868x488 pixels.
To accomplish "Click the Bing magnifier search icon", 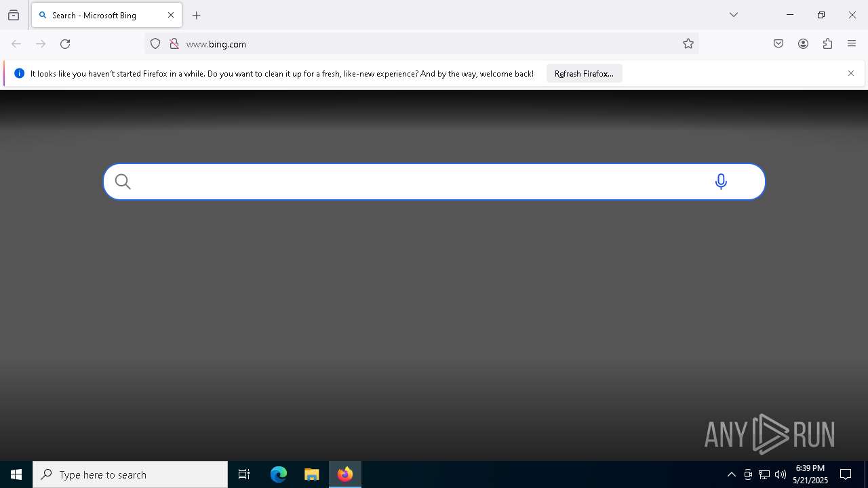I will [123, 182].
